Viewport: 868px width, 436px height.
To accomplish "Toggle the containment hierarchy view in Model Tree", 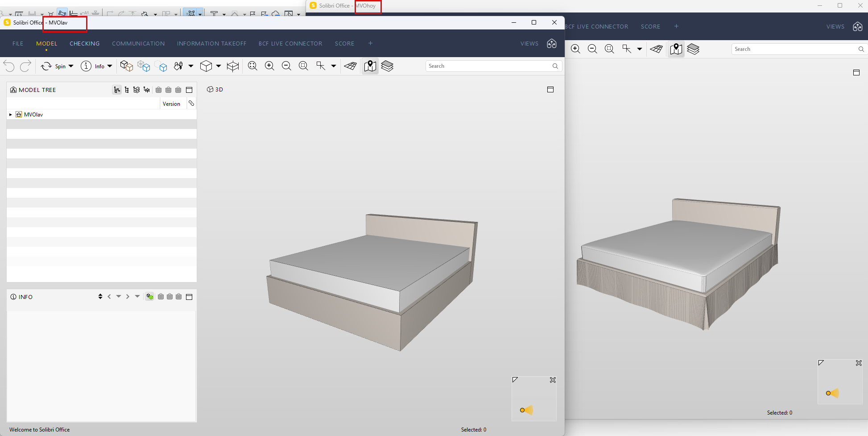I will 117,90.
